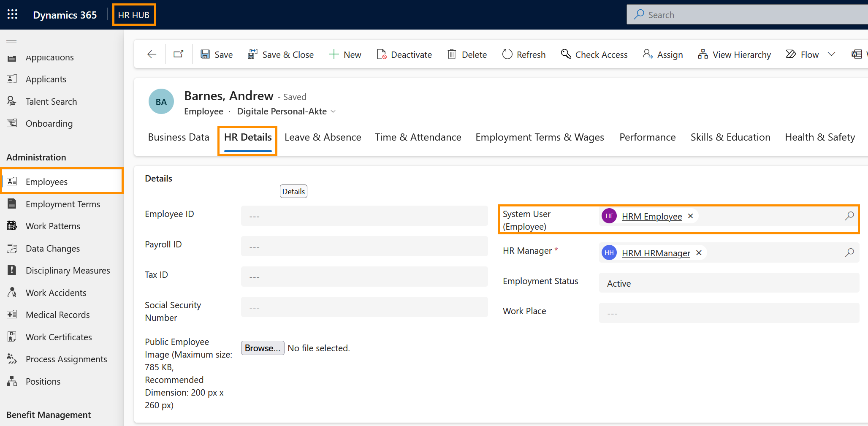Screen dimensions: 868x426
Task: Clear the HRM HRManager lookup value
Action: coord(699,253)
